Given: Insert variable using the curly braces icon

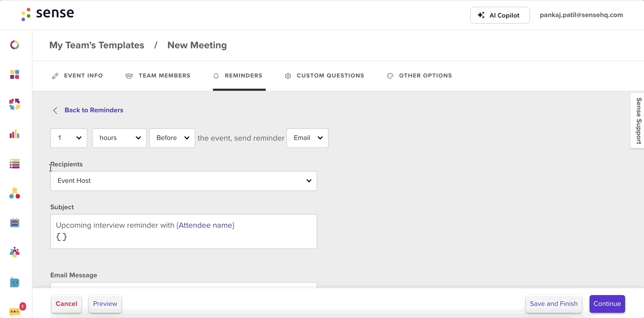Looking at the screenshot, I should [x=62, y=237].
